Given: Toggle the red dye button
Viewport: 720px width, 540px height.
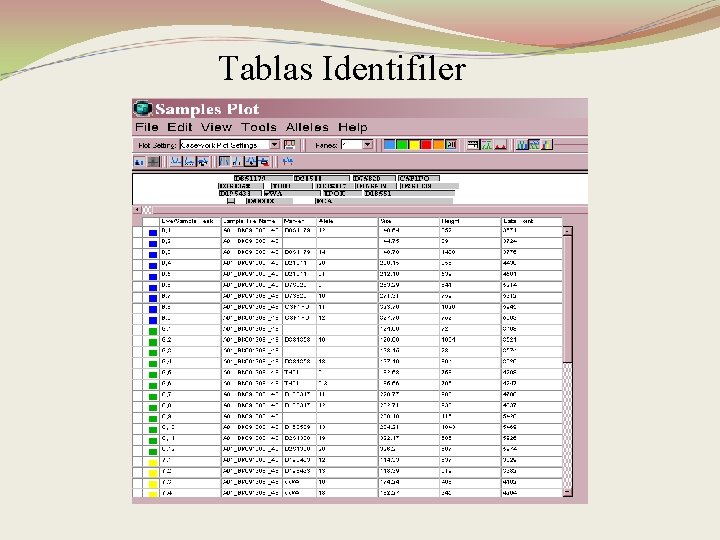Looking at the screenshot, I should coord(426,145).
